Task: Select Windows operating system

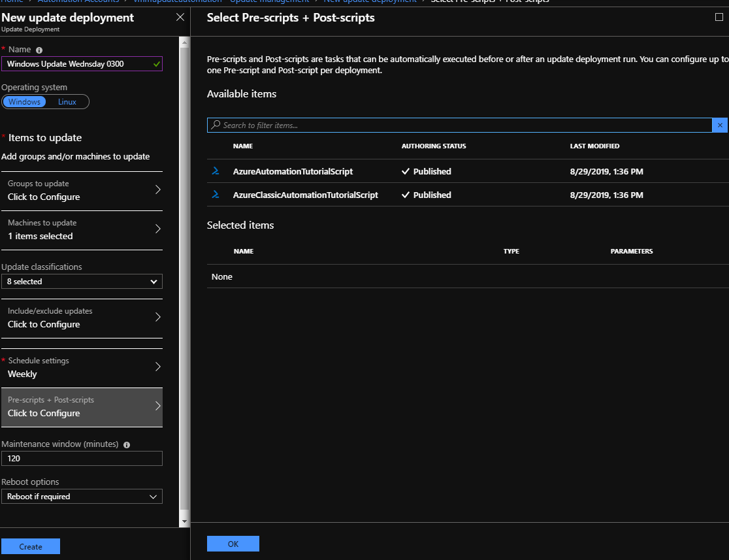Action: pyautogui.click(x=24, y=102)
